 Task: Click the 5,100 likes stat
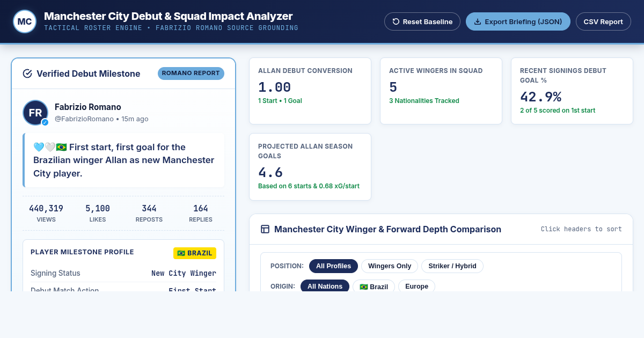(x=98, y=213)
